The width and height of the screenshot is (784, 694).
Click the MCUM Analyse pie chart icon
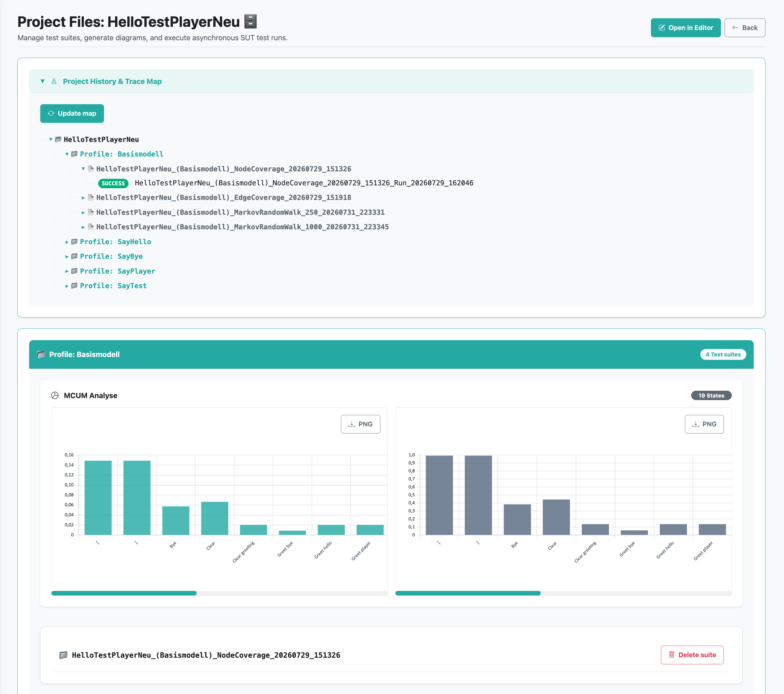tap(55, 396)
